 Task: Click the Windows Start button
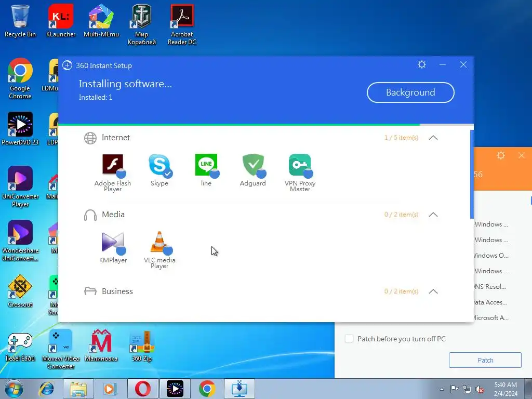click(x=14, y=389)
